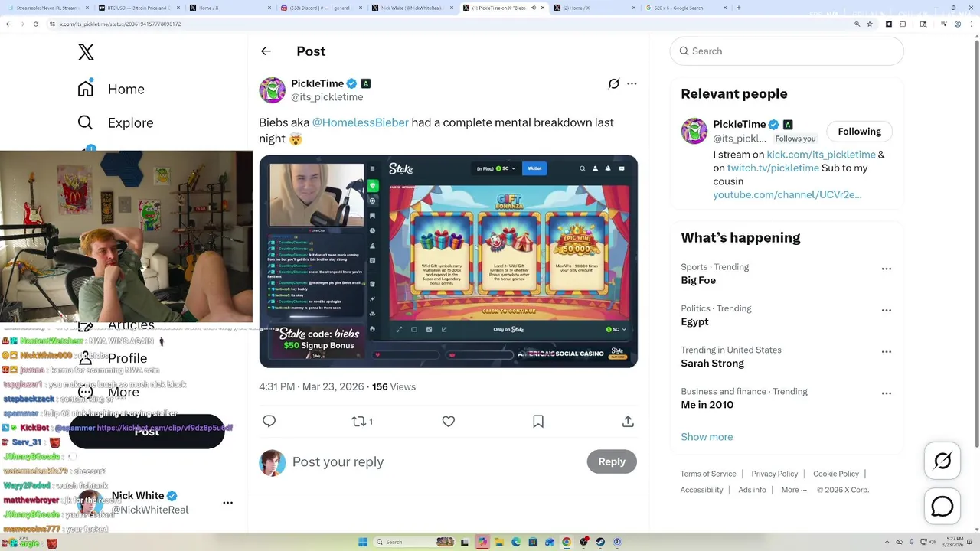This screenshot has height=551, width=980.
Task: Click the browser back arrow
Action: [8, 24]
